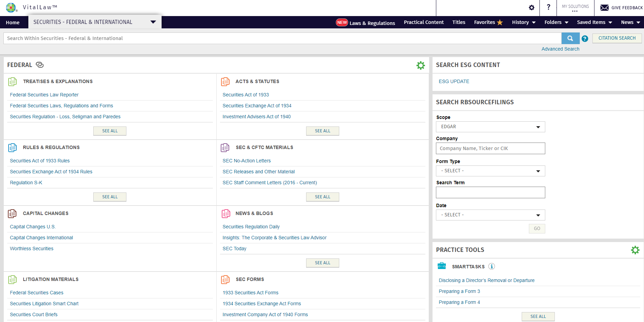Open Practice Tools green gear settings
This screenshot has width=644, height=322.
pos(635,250)
